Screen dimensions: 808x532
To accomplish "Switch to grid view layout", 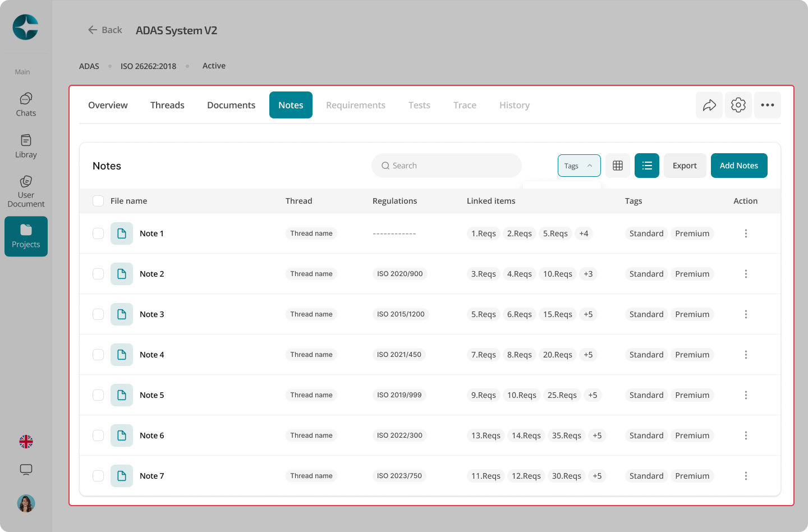I will pyautogui.click(x=618, y=166).
